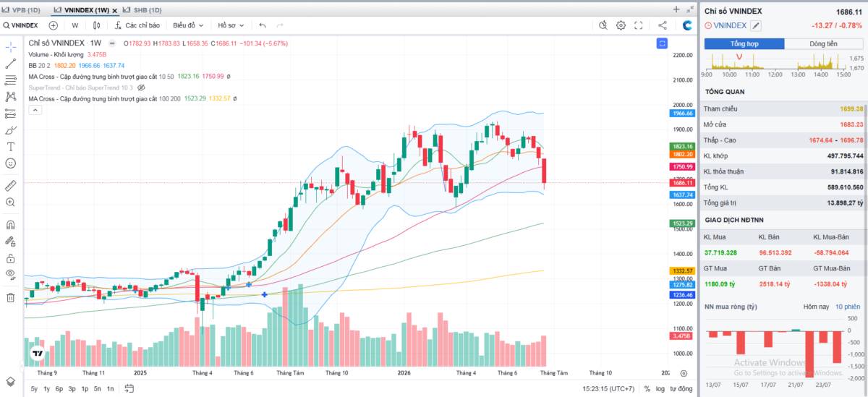
Task: Open Các chỉ báo indicators button
Action: [137, 25]
